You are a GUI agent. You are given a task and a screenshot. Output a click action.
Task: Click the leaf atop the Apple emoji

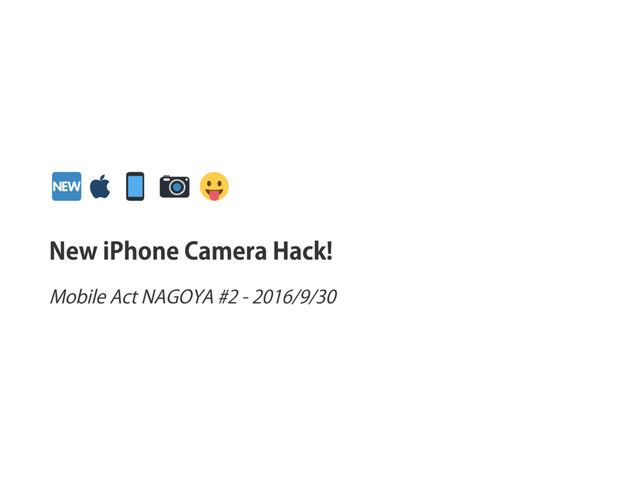(104, 177)
